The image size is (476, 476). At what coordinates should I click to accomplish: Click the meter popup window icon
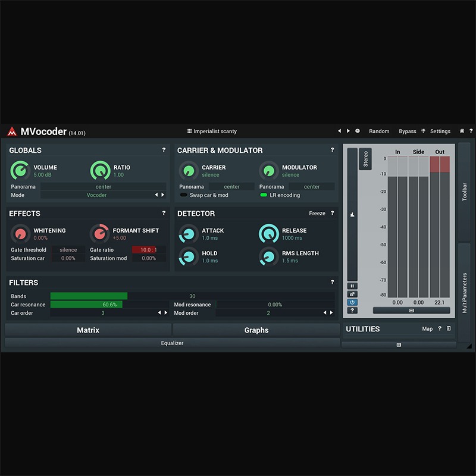click(x=352, y=294)
